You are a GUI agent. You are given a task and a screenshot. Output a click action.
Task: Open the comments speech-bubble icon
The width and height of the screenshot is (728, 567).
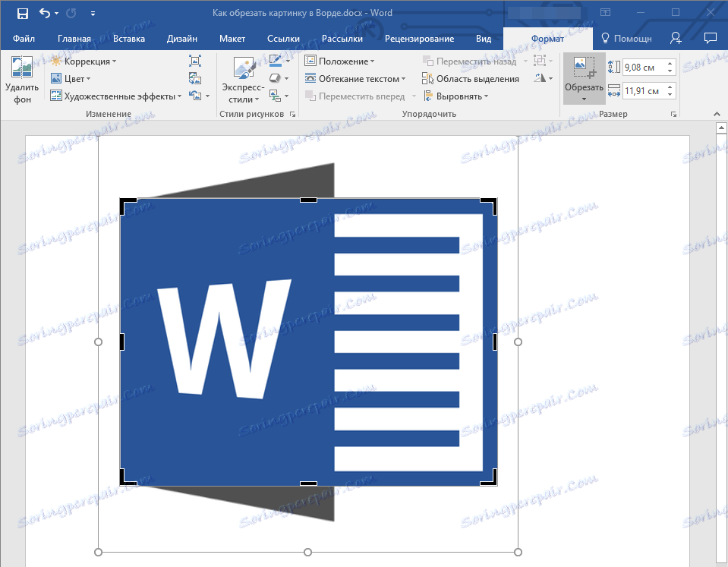pos(711,38)
